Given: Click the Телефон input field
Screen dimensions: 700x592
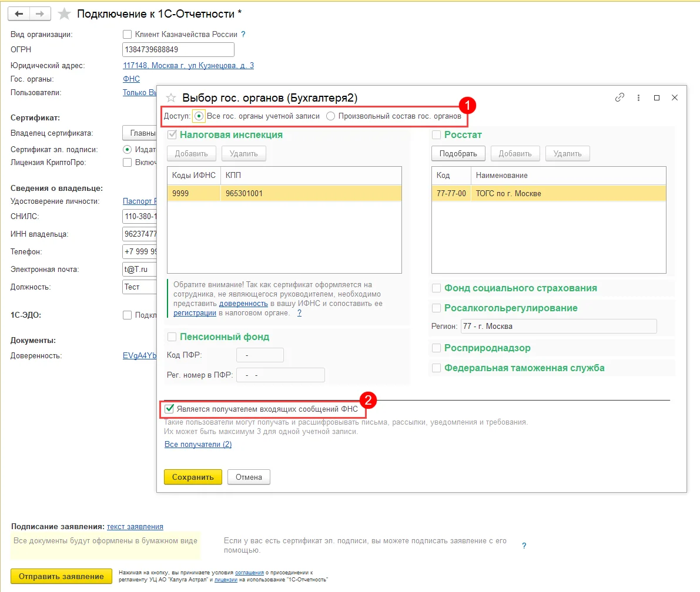Looking at the screenshot, I should pyautogui.click(x=139, y=251).
